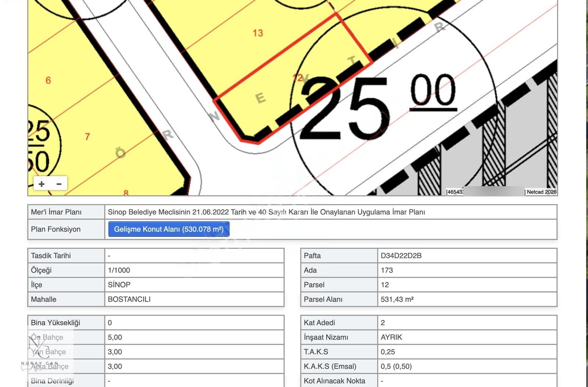Select the Parsel Alanı value 531,43 m²
The image size is (588, 387).
pyautogui.click(x=397, y=299)
